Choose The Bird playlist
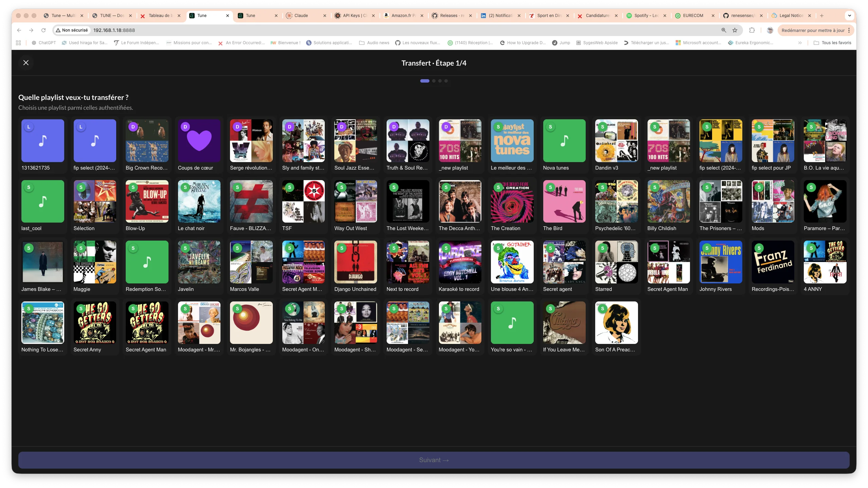Screen dimensions: 868x488 click(564, 206)
